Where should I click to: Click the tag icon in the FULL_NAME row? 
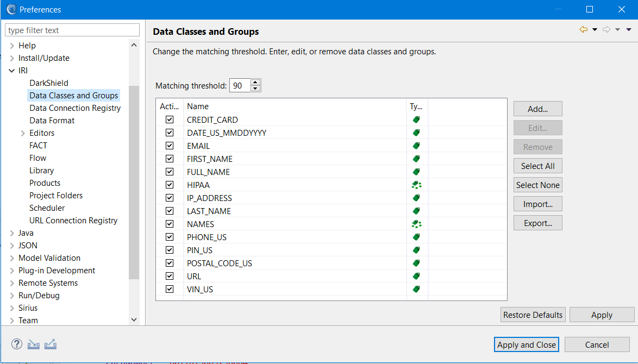coord(416,172)
